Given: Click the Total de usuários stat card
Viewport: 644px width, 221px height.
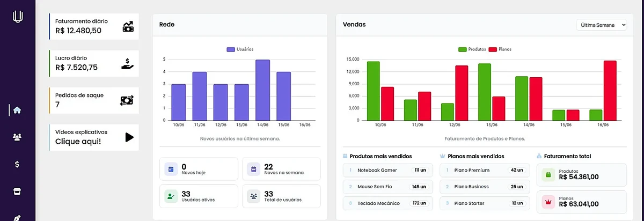Looking at the screenshot, I should (281, 196).
